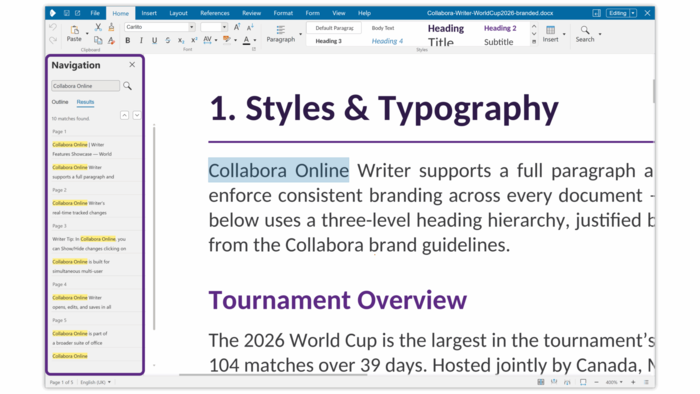Apply the Subtitle style
This screenshot has height=394, width=700.
tap(499, 42)
